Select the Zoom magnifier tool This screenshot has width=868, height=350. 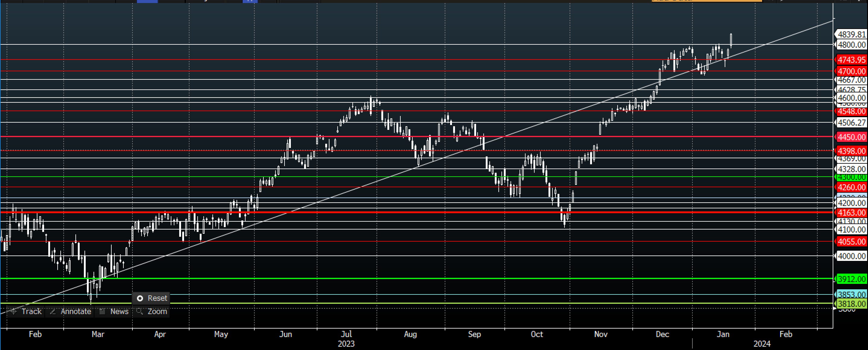tap(152, 311)
